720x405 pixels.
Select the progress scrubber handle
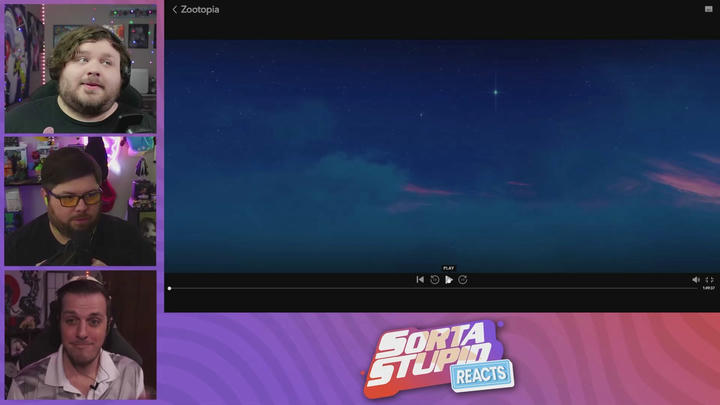[x=169, y=288]
